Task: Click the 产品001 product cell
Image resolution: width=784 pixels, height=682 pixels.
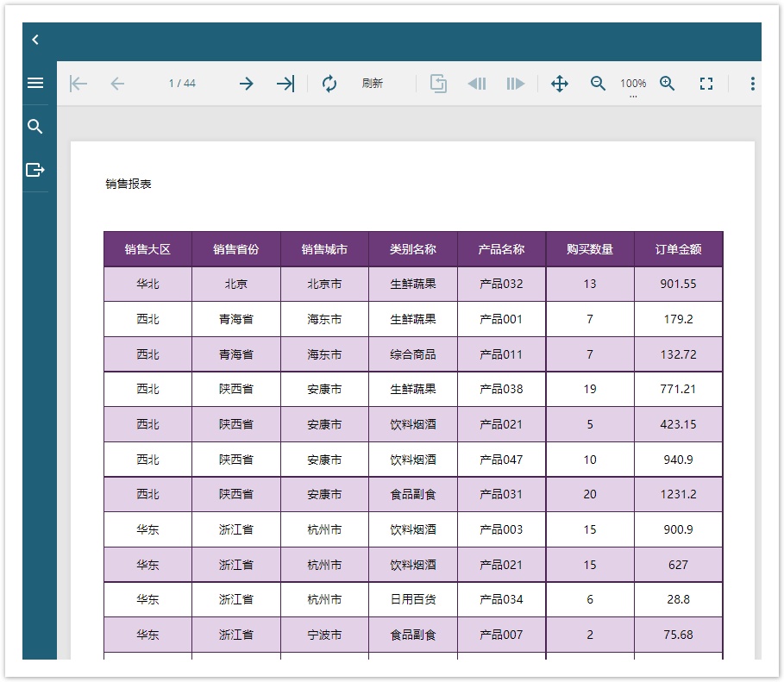Action: click(501, 319)
